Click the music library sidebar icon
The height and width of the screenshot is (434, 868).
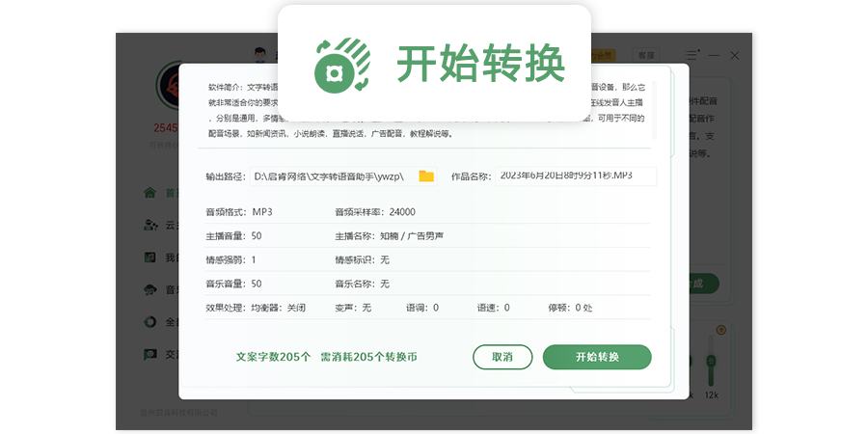[x=149, y=289]
